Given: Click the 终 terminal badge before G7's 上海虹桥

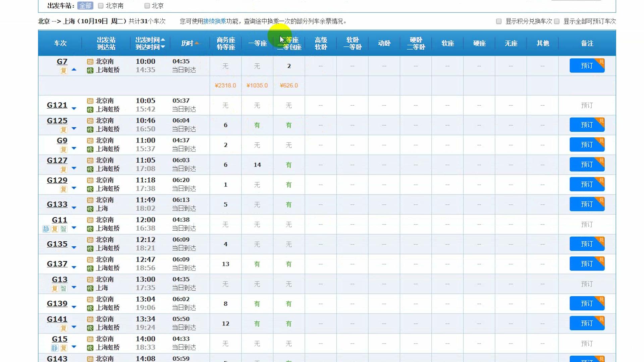Looking at the screenshot, I should pyautogui.click(x=90, y=70).
